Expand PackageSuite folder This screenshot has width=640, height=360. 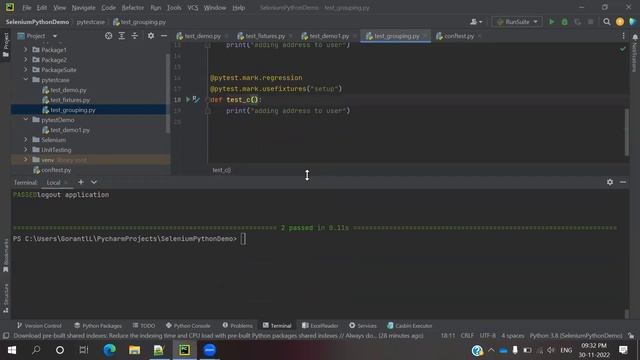pyautogui.click(x=26, y=69)
